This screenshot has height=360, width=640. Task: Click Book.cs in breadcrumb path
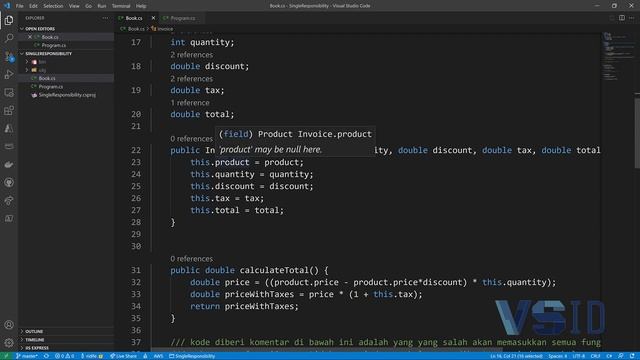[133, 29]
